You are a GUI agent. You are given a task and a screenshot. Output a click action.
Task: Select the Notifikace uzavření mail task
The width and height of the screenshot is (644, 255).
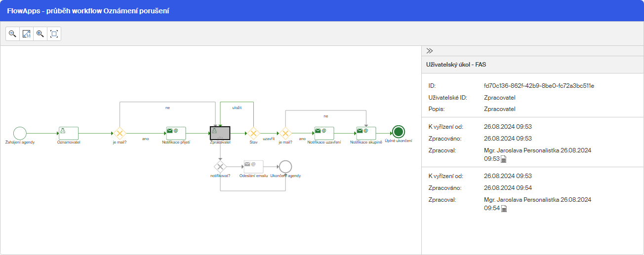pyautogui.click(x=324, y=133)
